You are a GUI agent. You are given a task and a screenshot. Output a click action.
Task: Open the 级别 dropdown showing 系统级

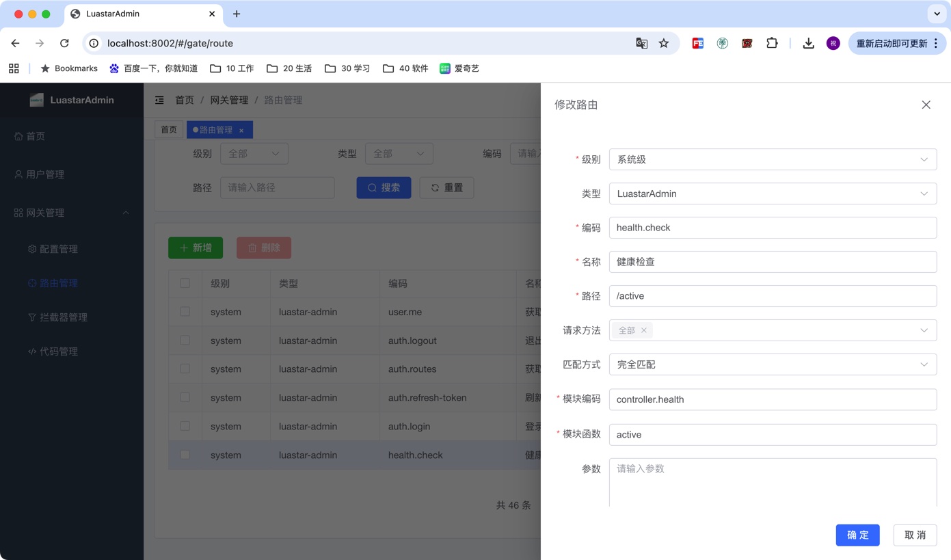[x=773, y=159]
